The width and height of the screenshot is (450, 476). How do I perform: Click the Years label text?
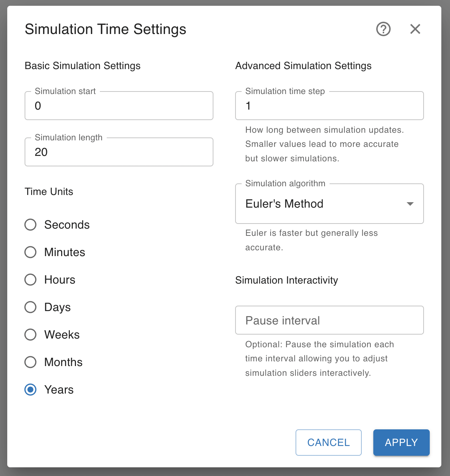click(x=59, y=390)
